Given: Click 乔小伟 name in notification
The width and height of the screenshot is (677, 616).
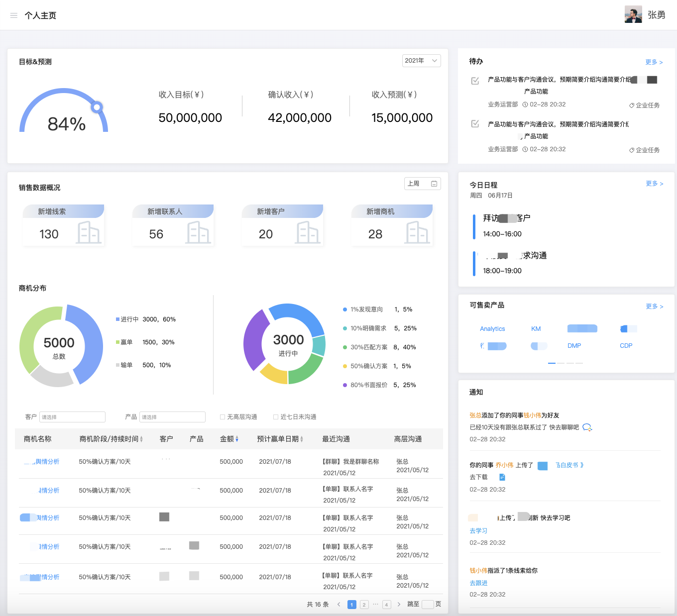Looking at the screenshot, I should tap(504, 465).
